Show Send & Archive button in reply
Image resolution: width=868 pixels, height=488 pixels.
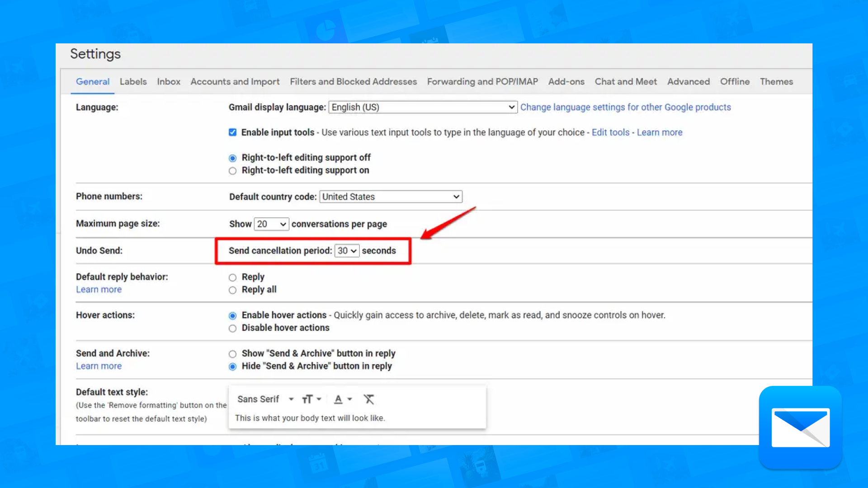coord(232,354)
